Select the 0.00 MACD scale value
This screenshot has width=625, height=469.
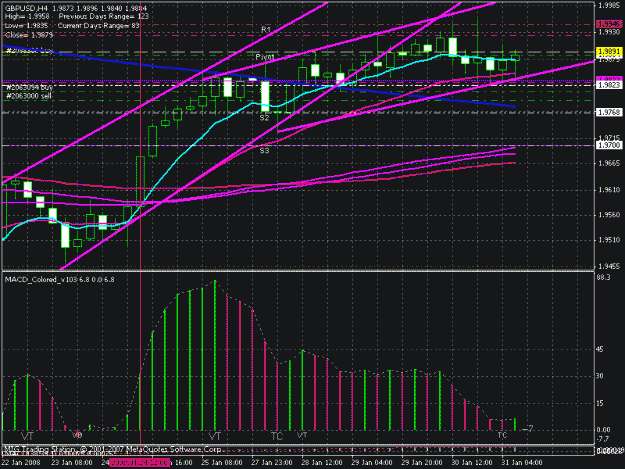point(604,430)
